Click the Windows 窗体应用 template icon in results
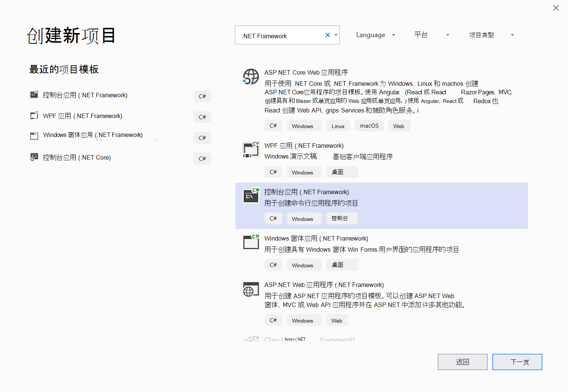Viewport: 568px width, 392px height. (251, 242)
